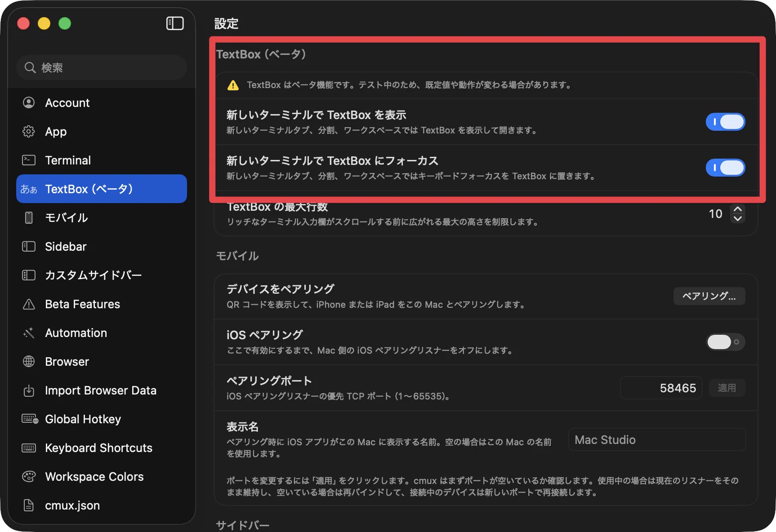
Task: Click the Workspace Colors palette icon
Action: tap(29, 476)
